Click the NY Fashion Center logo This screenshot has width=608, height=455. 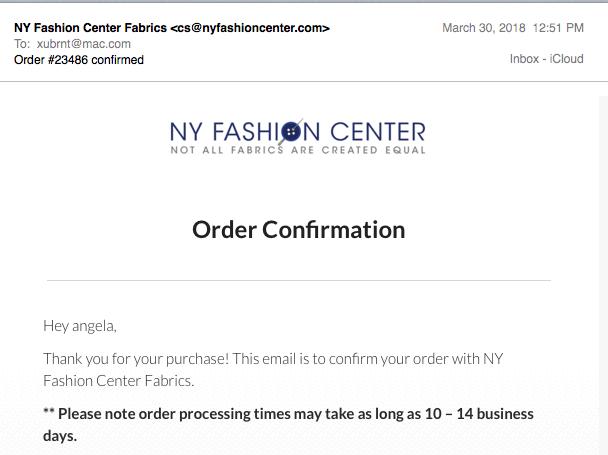point(298,137)
